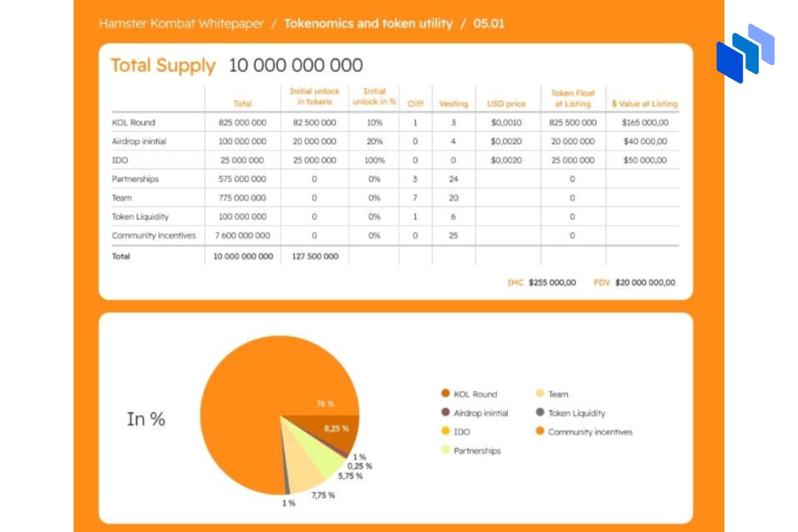Click the "82 500 000" initial unlock cell
798x532 pixels.
coord(314,122)
